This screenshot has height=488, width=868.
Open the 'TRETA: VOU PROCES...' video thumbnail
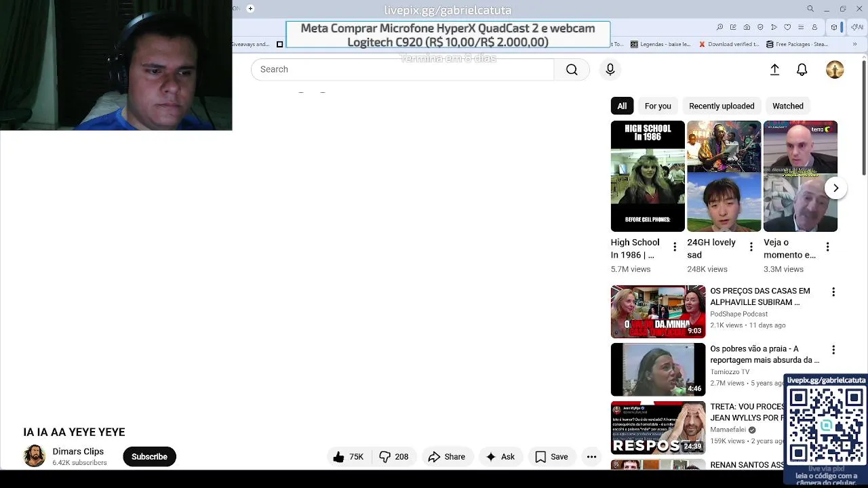click(x=658, y=428)
